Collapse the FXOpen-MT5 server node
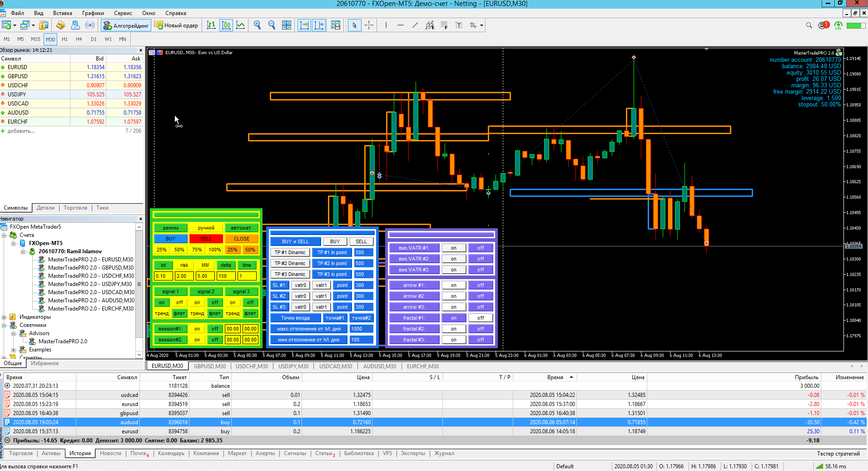 tap(14, 243)
